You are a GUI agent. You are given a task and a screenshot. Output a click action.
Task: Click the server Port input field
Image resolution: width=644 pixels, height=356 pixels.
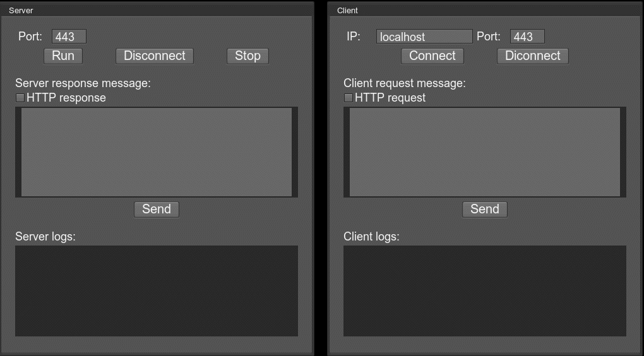pyautogui.click(x=69, y=37)
